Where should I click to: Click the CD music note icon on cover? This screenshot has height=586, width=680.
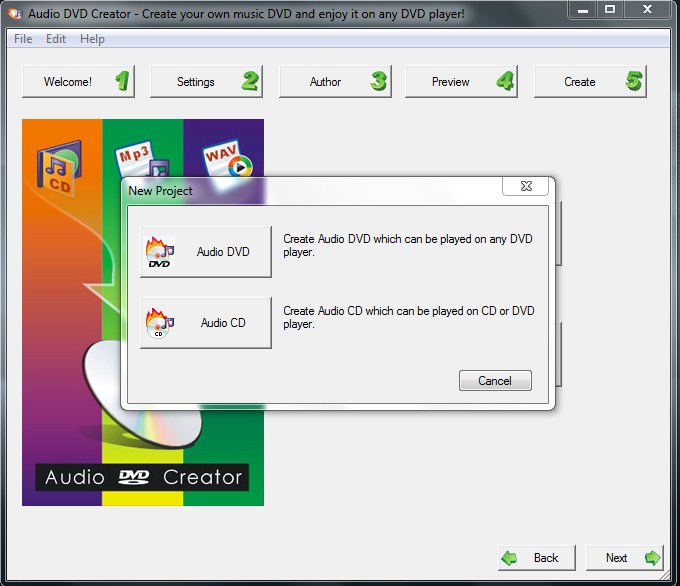(58, 166)
